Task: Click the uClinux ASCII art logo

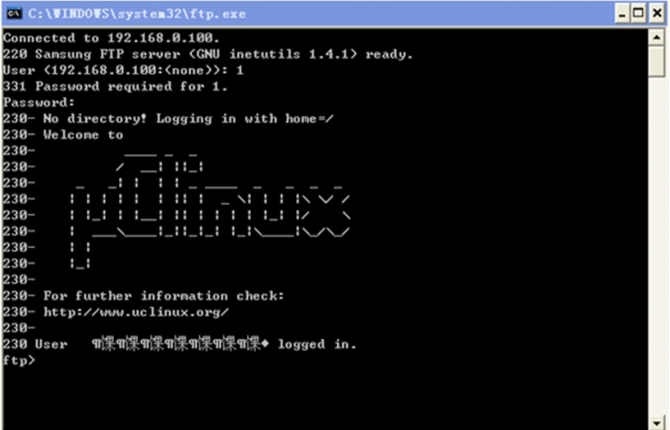Action: 211,209
